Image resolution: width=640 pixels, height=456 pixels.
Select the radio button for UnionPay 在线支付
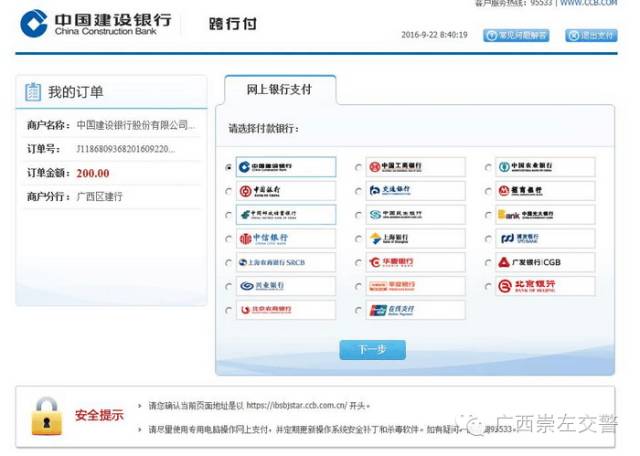click(358, 310)
